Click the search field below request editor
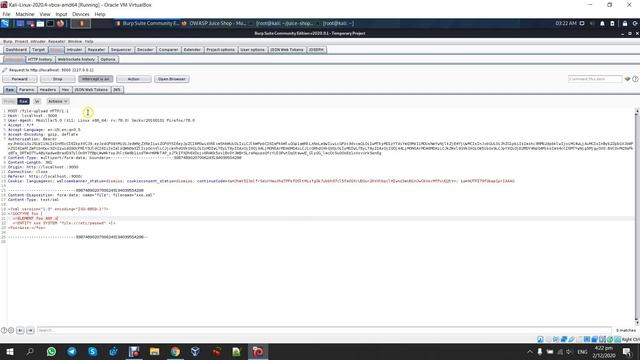This screenshot has width=640, height=360. (x=324, y=330)
